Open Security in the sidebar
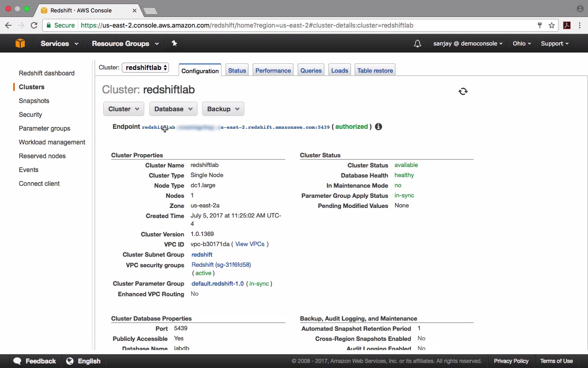 pos(30,115)
